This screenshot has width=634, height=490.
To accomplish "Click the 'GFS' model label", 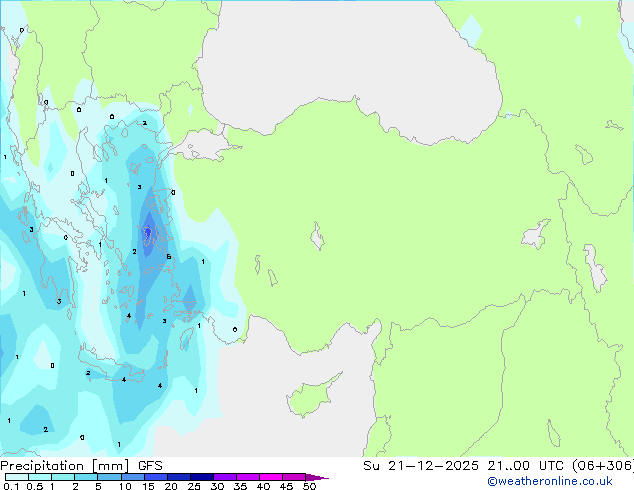I will (x=150, y=466).
